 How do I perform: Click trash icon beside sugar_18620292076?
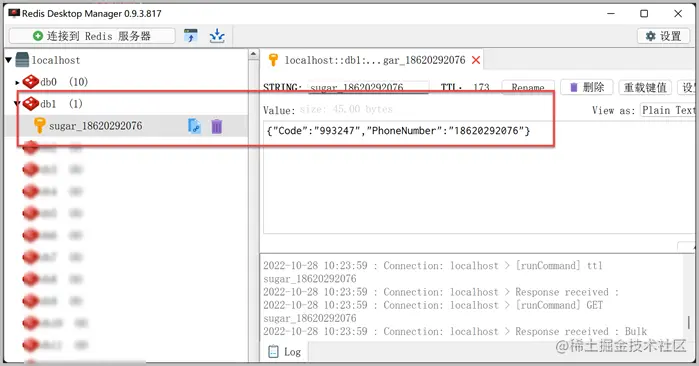[217, 126]
